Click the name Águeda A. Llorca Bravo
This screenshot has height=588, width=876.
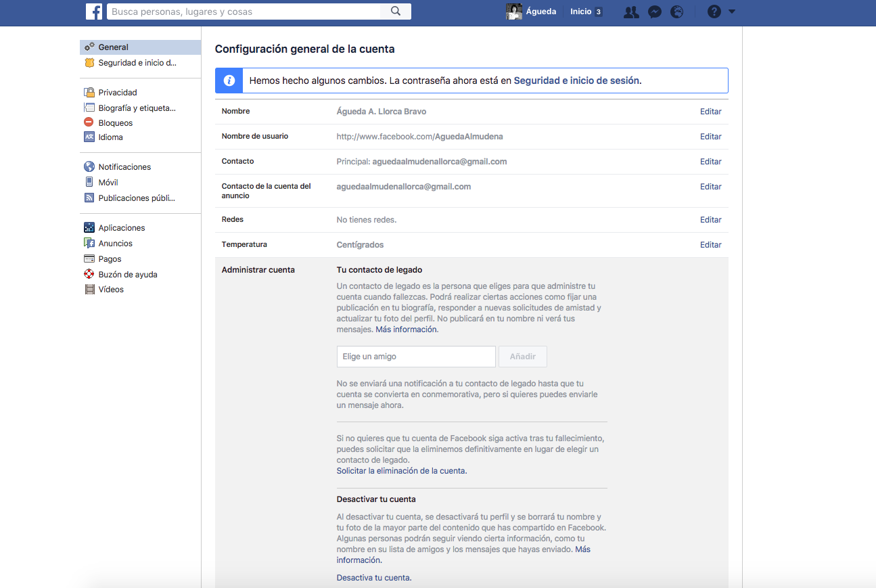[x=382, y=112]
